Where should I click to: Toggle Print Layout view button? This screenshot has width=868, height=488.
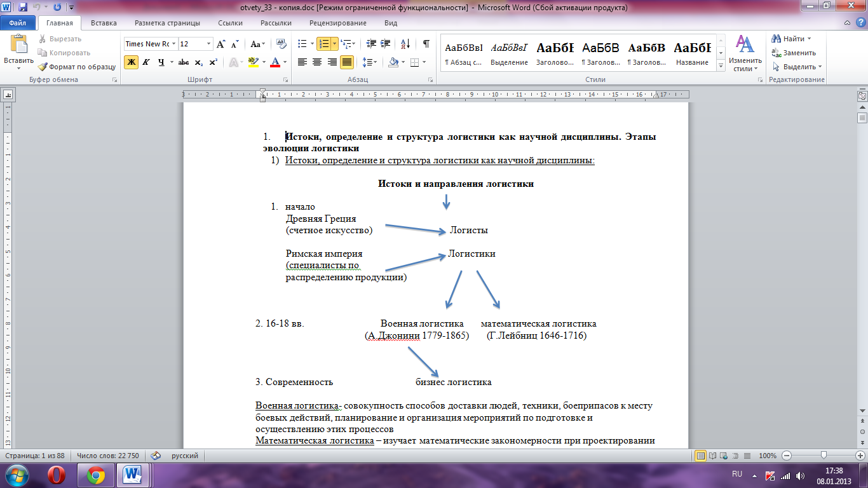click(x=702, y=456)
